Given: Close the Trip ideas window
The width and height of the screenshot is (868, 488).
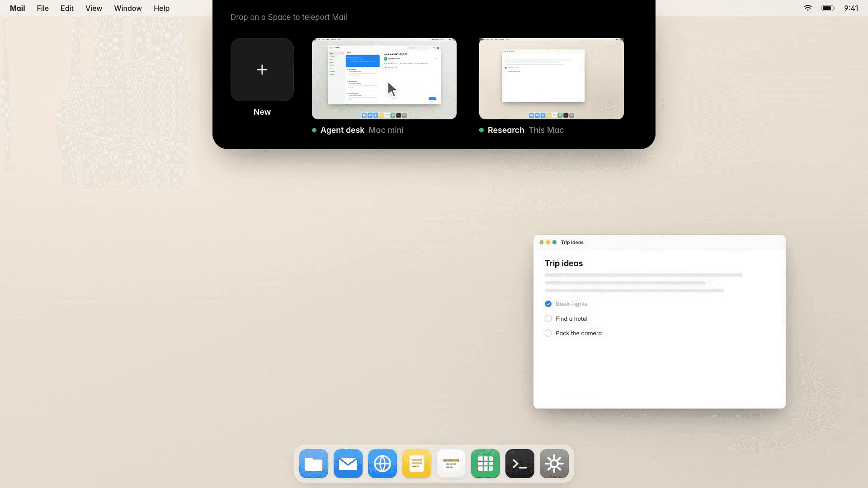Looking at the screenshot, I should coord(542,243).
